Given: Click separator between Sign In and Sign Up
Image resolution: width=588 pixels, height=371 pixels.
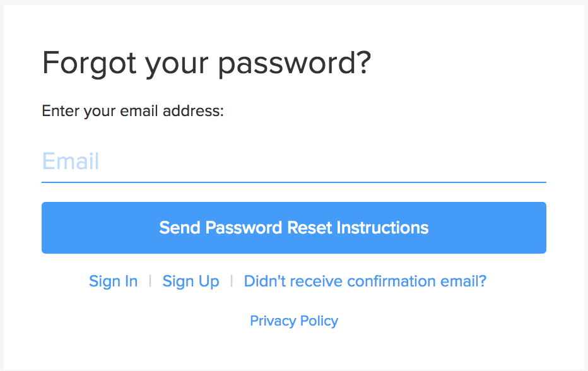Looking at the screenshot, I should pyautogui.click(x=150, y=281).
